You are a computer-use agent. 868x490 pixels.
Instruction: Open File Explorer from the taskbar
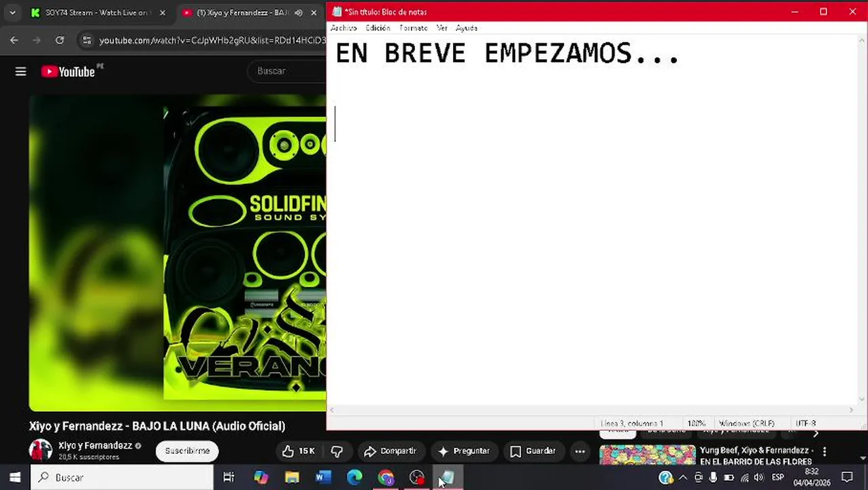(x=293, y=477)
